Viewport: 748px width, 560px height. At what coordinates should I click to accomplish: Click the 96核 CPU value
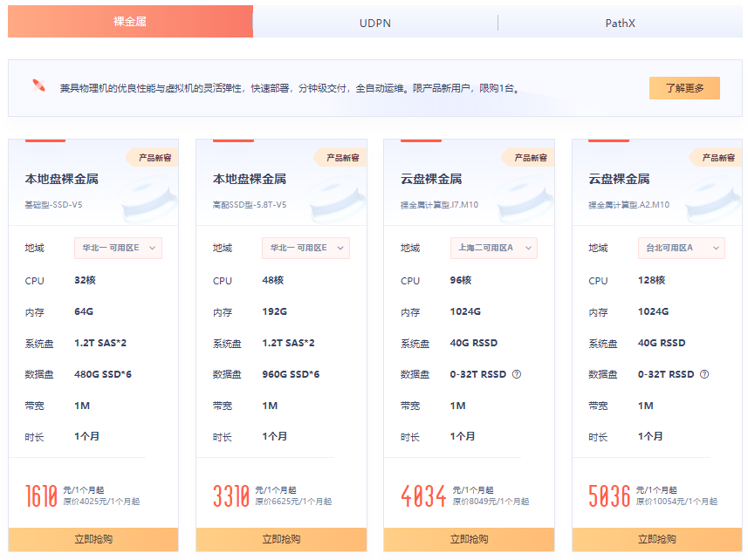[x=461, y=280]
